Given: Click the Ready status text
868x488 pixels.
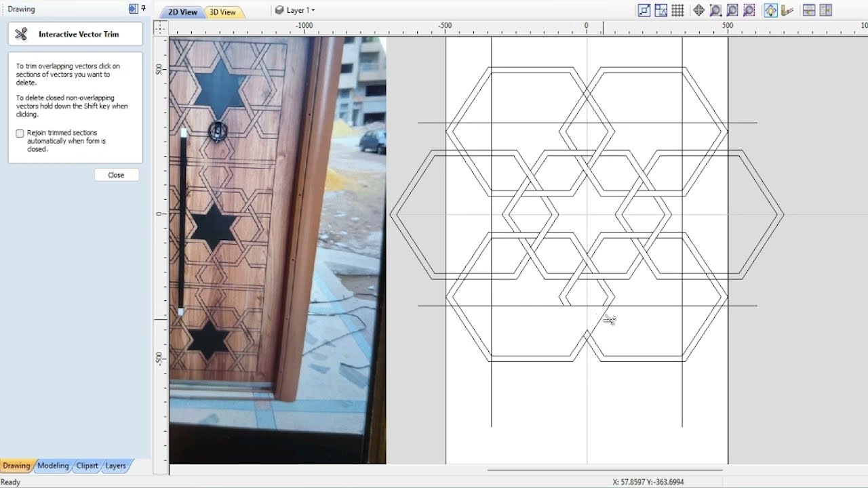Looking at the screenshot, I should pos(11,482).
